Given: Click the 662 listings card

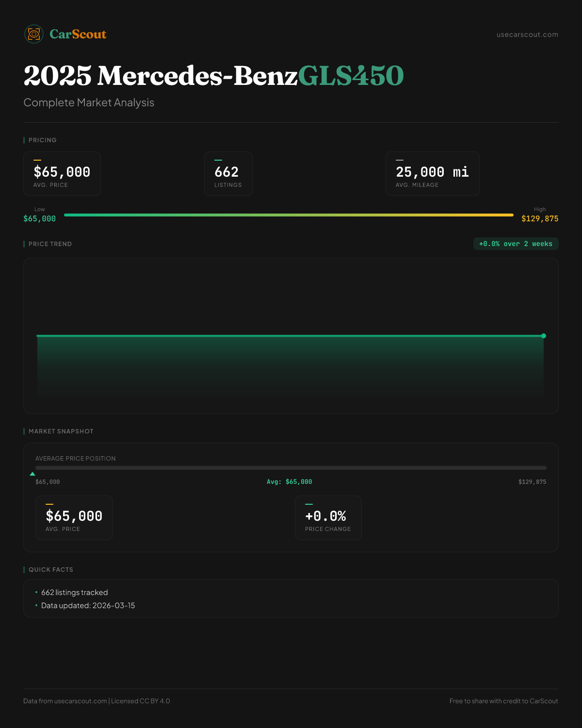Looking at the screenshot, I should (228, 174).
